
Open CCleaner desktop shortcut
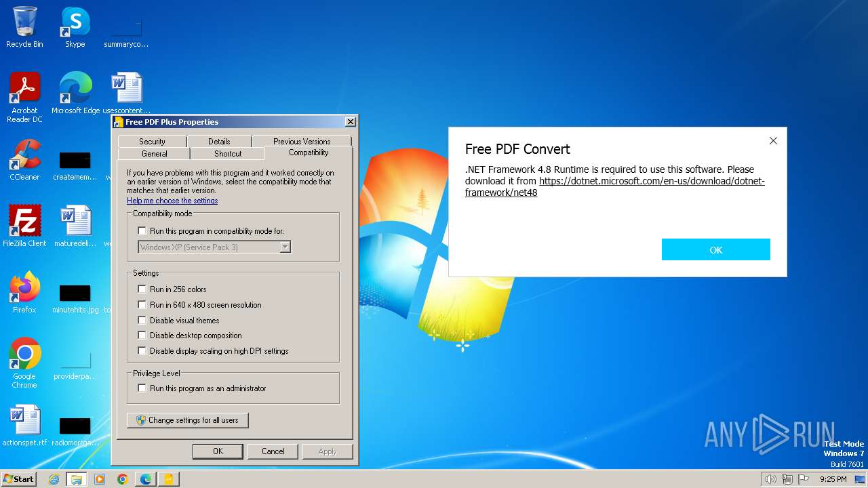pos(24,159)
